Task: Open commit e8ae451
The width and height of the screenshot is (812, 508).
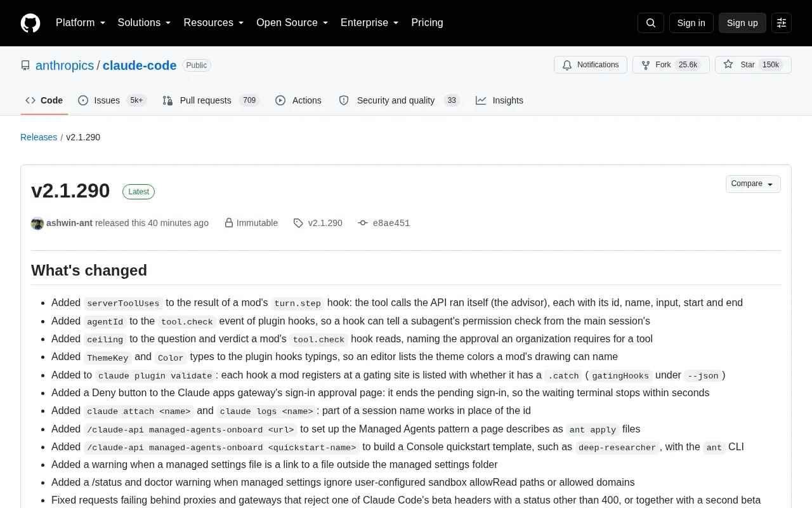Action: pos(391,223)
